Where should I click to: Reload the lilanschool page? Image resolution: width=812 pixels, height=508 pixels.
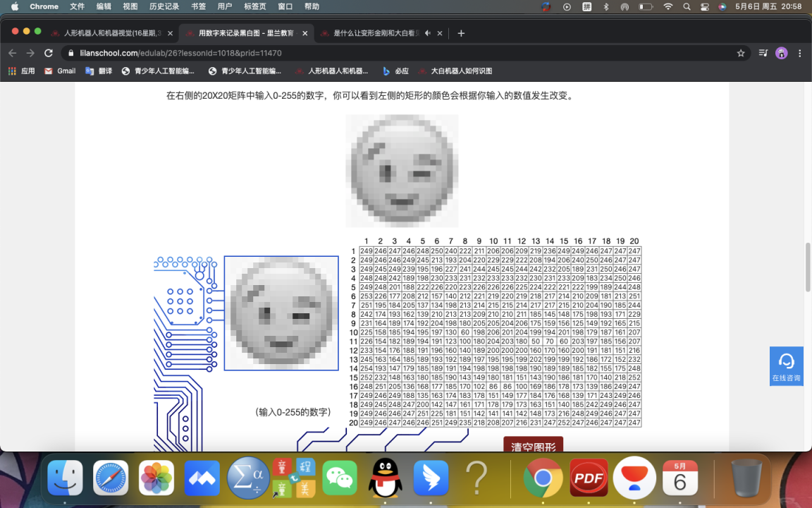click(49, 53)
